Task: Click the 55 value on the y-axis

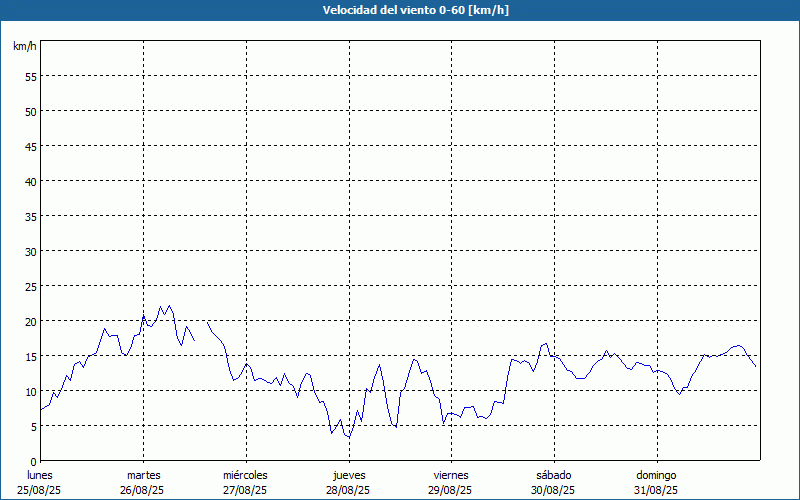Action: [x=30, y=76]
